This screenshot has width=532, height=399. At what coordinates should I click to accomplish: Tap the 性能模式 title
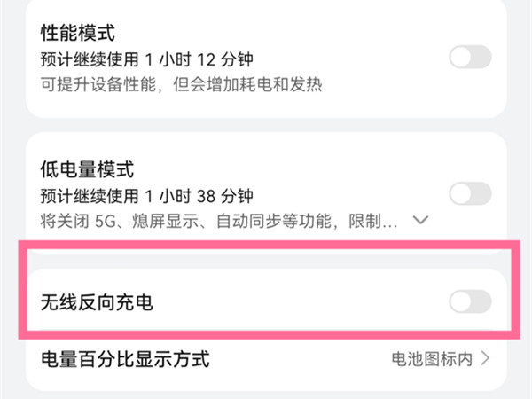78,34
